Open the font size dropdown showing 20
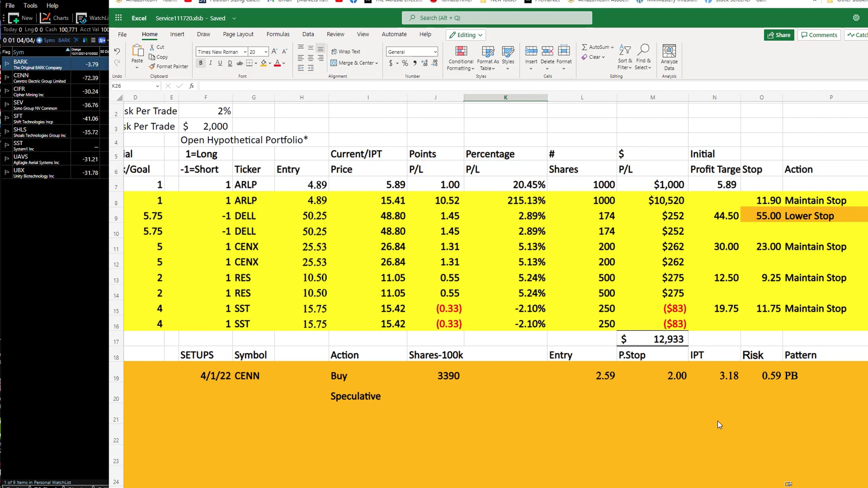 [x=266, y=52]
